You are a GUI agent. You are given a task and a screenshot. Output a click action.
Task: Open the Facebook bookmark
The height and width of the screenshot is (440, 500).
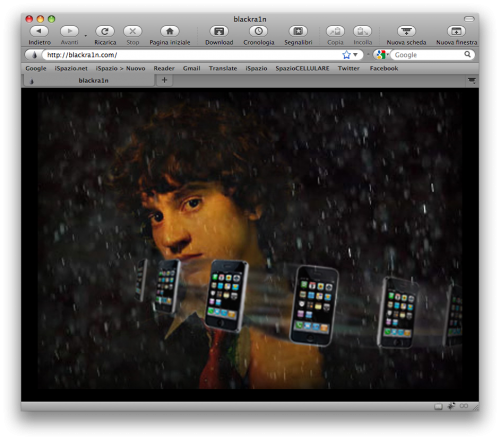click(384, 68)
